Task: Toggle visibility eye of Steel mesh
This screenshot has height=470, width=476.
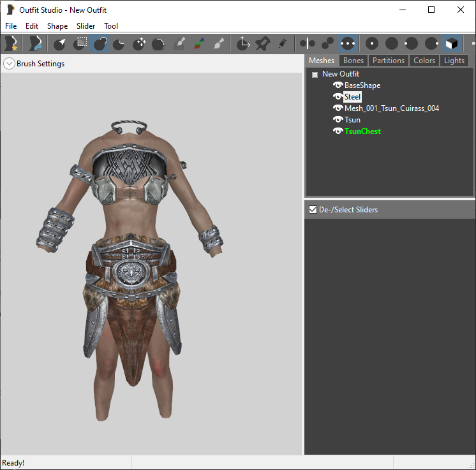Action: point(338,96)
